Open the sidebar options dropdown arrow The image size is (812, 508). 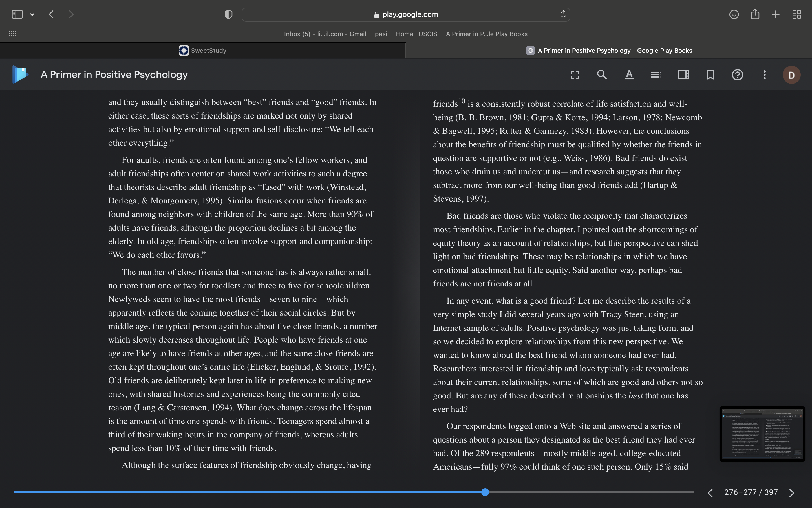click(32, 14)
